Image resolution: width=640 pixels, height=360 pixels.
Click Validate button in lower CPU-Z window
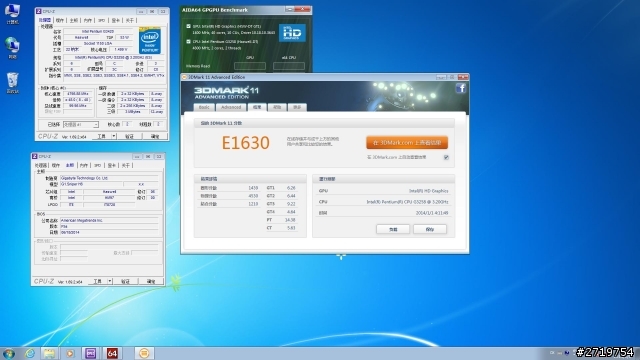tap(125, 281)
